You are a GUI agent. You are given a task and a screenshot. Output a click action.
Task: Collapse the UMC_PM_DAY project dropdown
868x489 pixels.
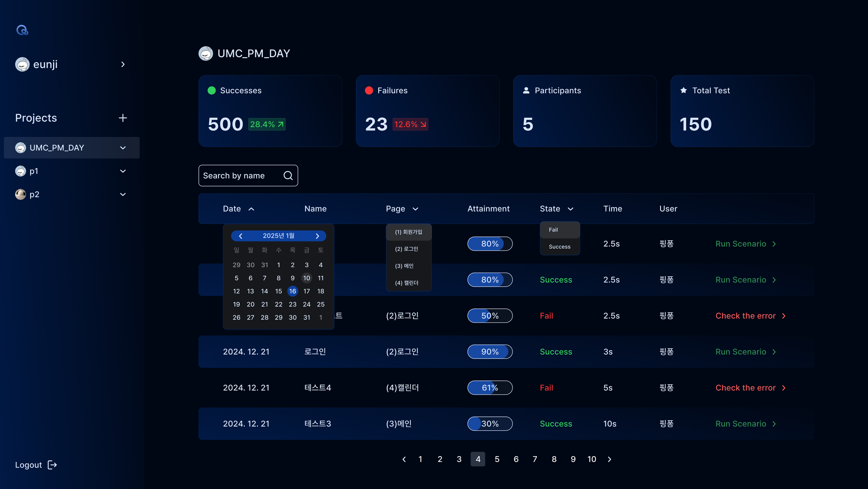tap(123, 148)
